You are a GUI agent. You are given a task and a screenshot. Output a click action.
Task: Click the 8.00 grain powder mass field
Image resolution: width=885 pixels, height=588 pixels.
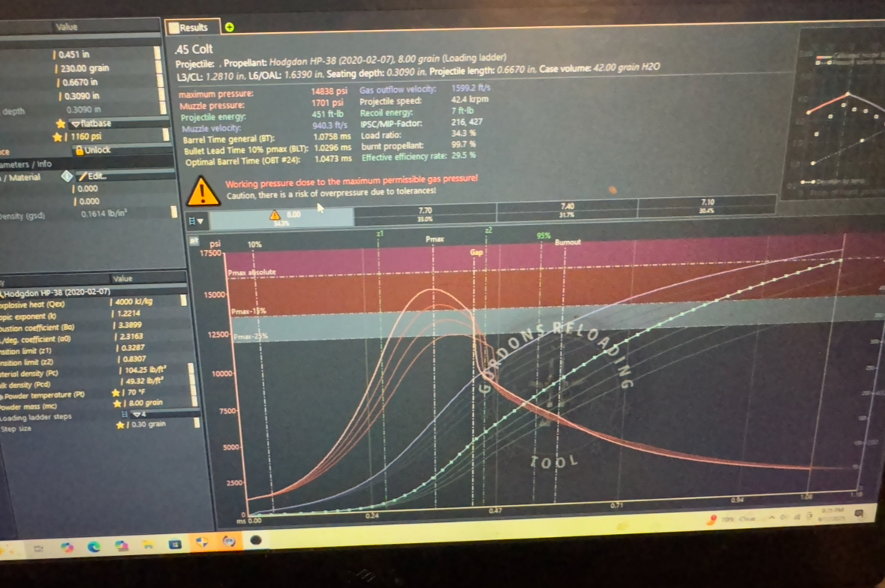[145, 403]
